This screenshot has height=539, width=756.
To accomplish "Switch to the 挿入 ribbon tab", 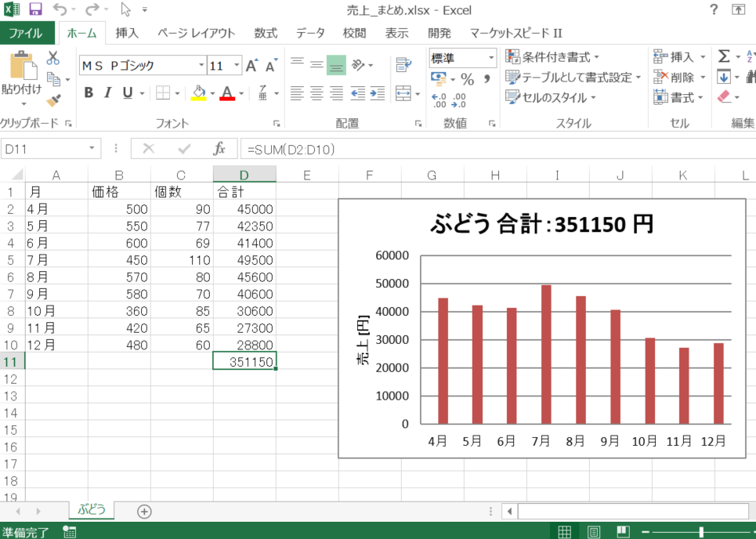I will click(127, 33).
